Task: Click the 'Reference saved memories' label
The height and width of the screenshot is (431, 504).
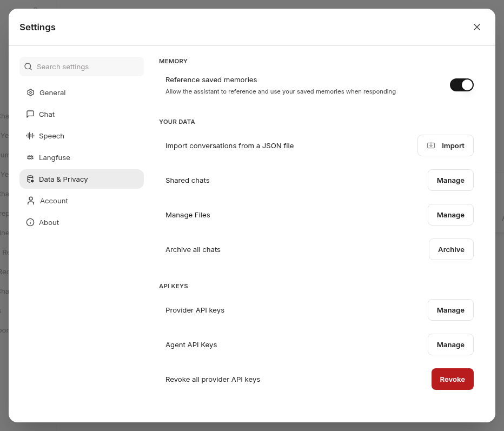Action: [x=211, y=79]
